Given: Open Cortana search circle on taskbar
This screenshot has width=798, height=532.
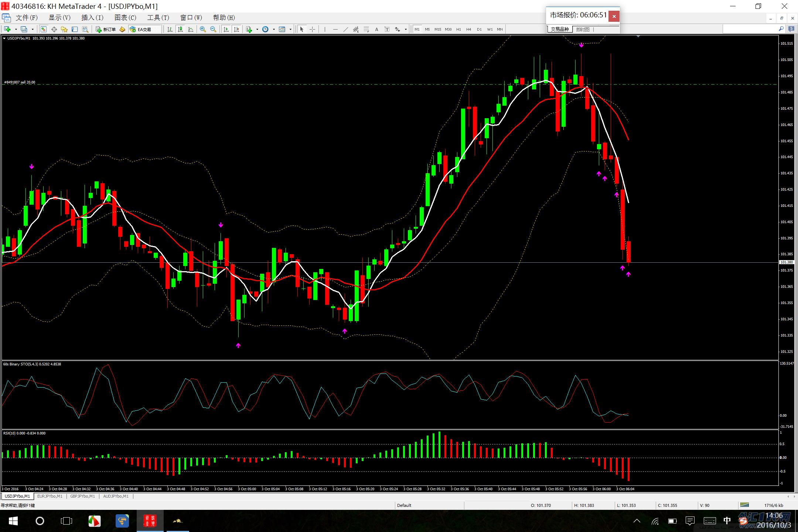Looking at the screenshot, I should [x=40, y=521].
